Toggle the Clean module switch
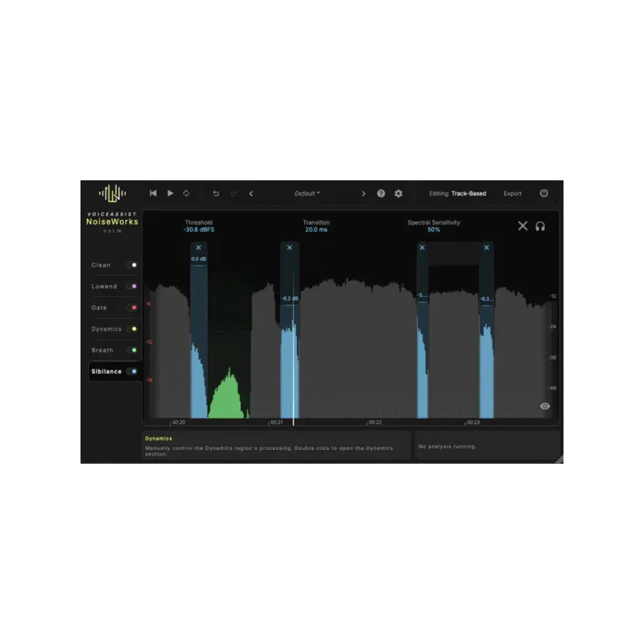Screen dimensions: 644x644 click(132, 265)
